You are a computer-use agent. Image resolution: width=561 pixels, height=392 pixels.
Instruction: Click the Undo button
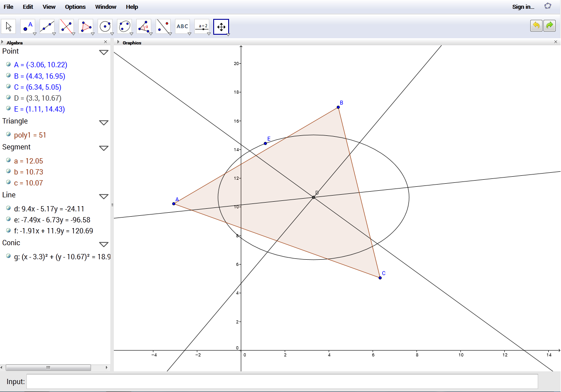(x=536, y=25)
